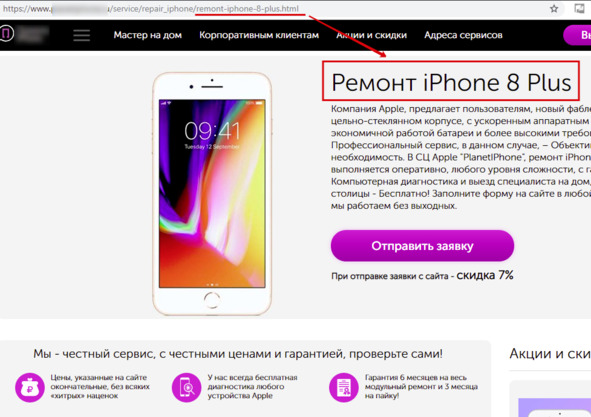Click the warranty certificate icon
This screenshot has width=591, height=417.
tap(343, 387)
